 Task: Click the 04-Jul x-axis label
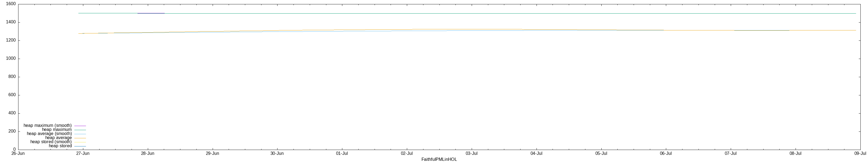tap(537, 153)
